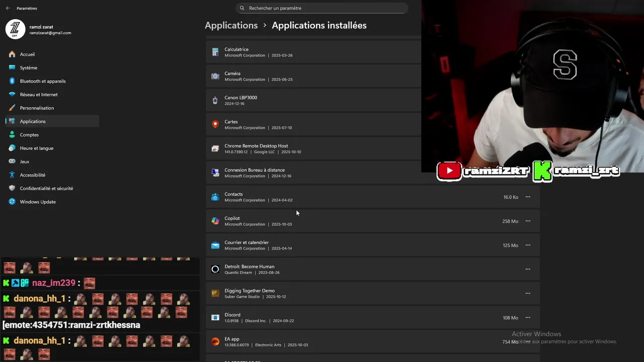The height and width of the screenshot is (362, 644).
Task: Click the ramzi_zrt Kick overlay badge
Action: pos(577,171)
